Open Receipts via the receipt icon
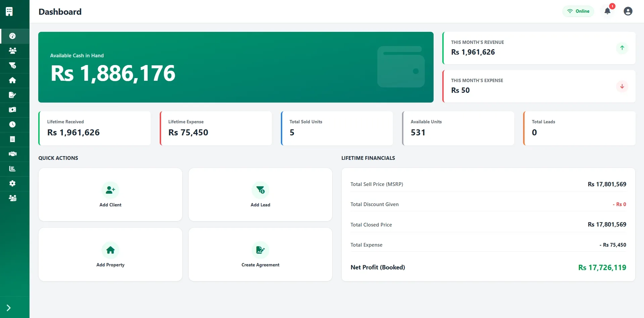The height and width of the screenshot is (318, 644). [12, 139]
